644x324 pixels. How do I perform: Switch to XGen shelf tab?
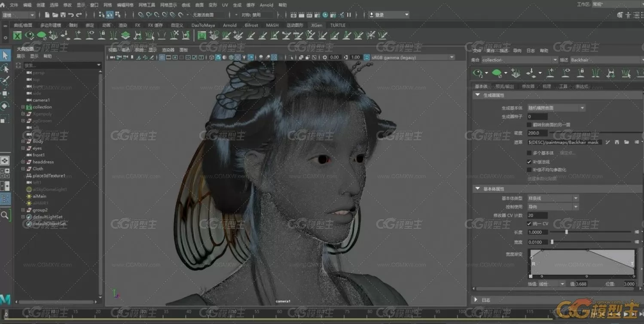click(317, 25)
